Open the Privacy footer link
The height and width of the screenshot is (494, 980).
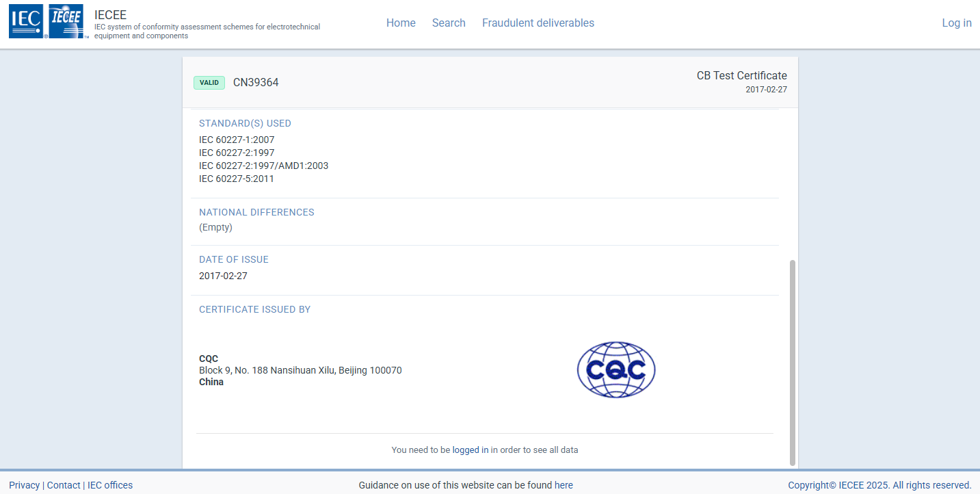point(24,485)
